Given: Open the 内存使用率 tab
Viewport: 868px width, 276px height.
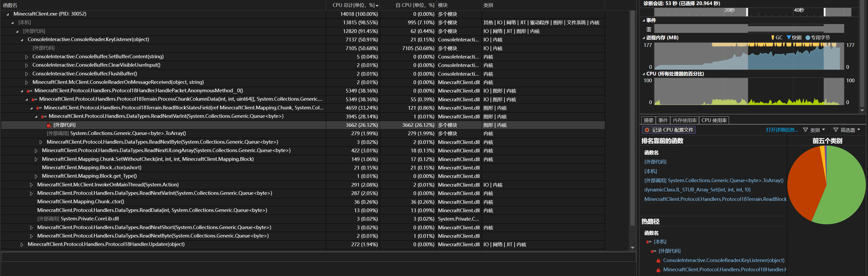Looking at the screenshot, I should click(x=684, y=120).
